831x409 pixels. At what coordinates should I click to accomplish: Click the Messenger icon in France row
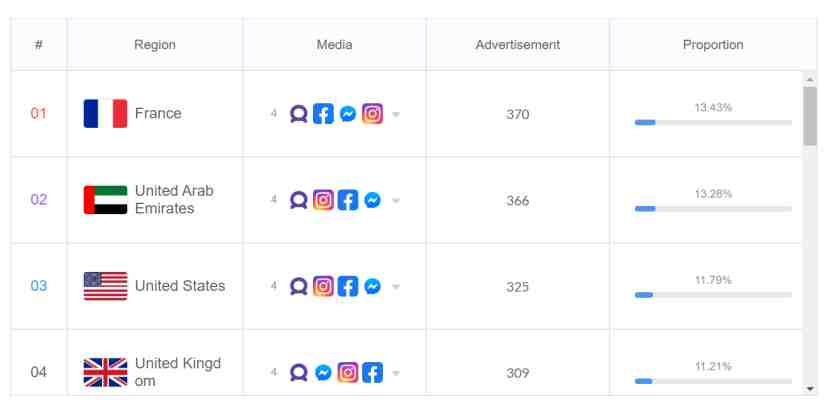pyautogui.click(x=348, y=114)
